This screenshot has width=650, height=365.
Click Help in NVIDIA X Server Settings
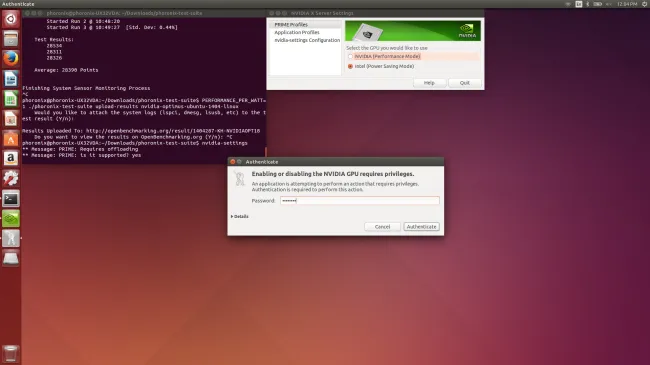coord(429,83)
